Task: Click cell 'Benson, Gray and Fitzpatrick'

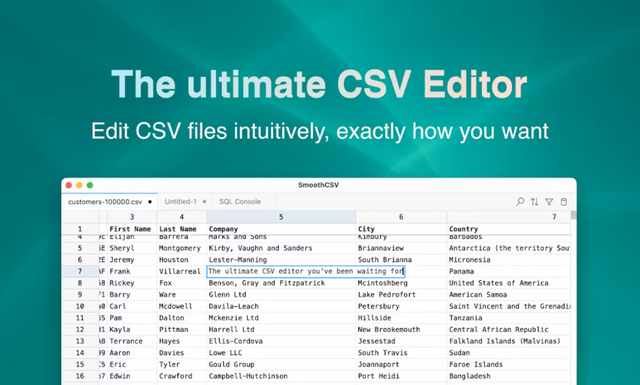Action: 281,283
